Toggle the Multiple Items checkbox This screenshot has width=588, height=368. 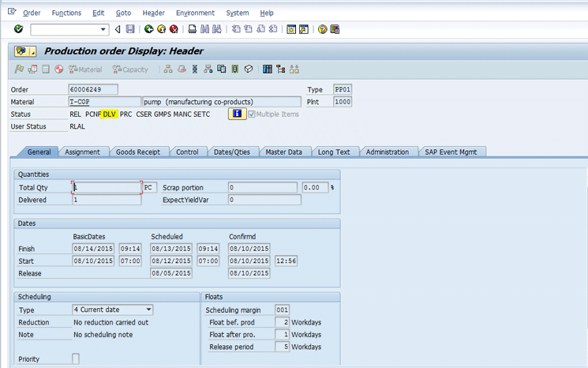point(253,115)
